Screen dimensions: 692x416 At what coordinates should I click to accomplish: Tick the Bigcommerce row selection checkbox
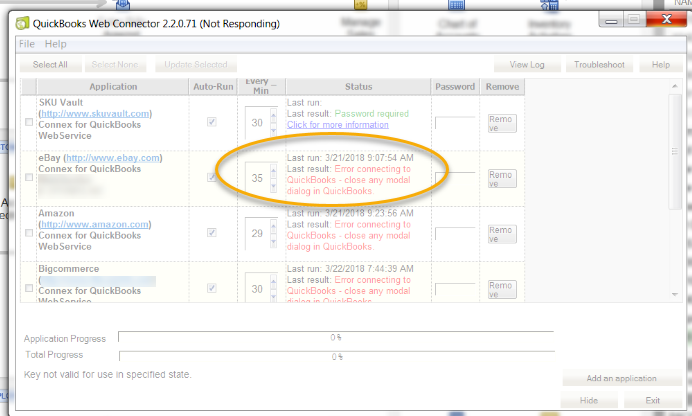[x=29, y=288]
